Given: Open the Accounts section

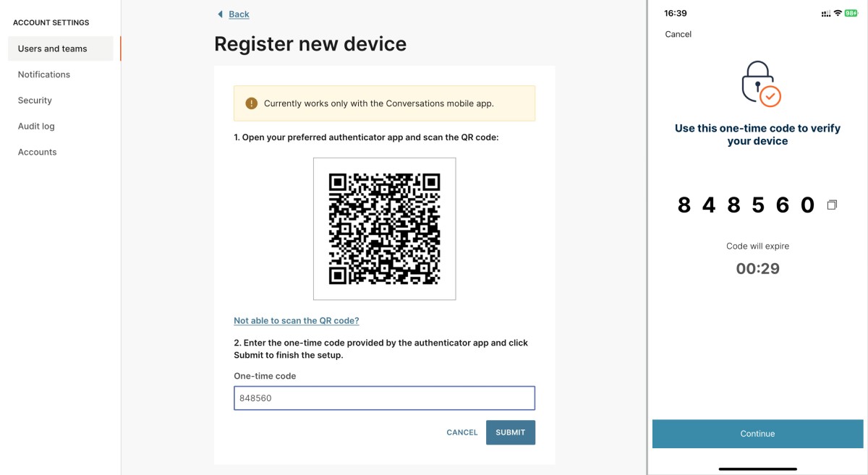Looking at the screenshot, I should (37, 152).
